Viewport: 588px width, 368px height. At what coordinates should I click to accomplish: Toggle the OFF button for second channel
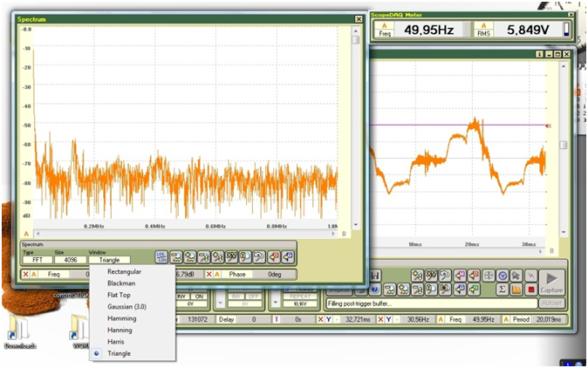[x=254, y=296]
